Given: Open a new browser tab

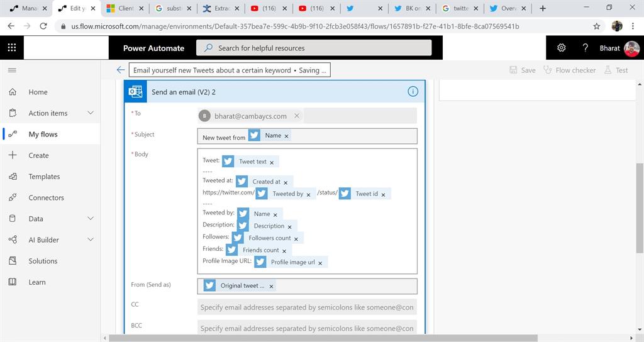Looking at the screenshot, I should pyautogui.click(x=543, y=8).
